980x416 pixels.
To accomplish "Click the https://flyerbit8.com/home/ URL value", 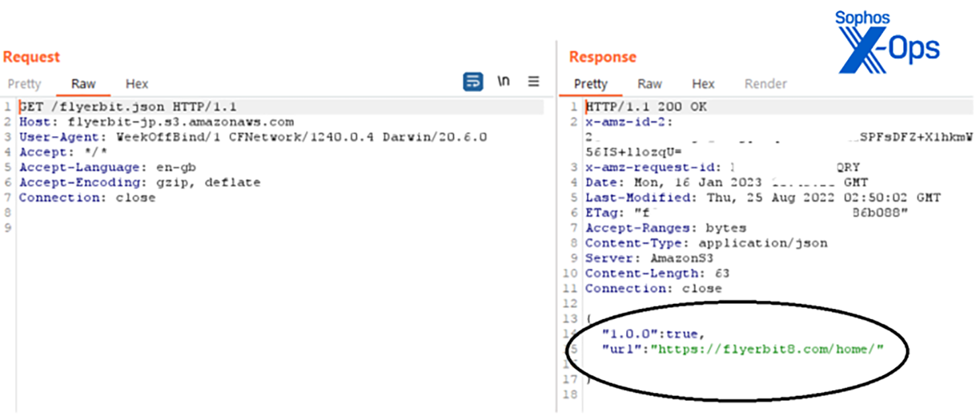I will coord(767,349).
